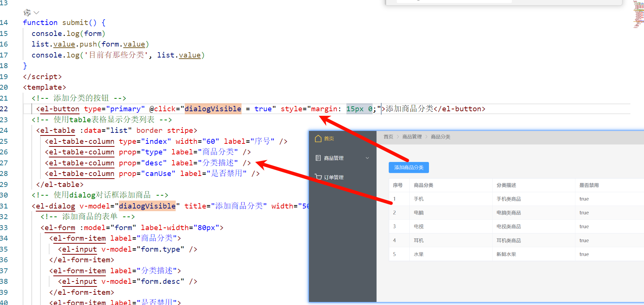Click line number 31 in the gutter
The width and height of the screenshot is (644, 305).
click(4, 206)
